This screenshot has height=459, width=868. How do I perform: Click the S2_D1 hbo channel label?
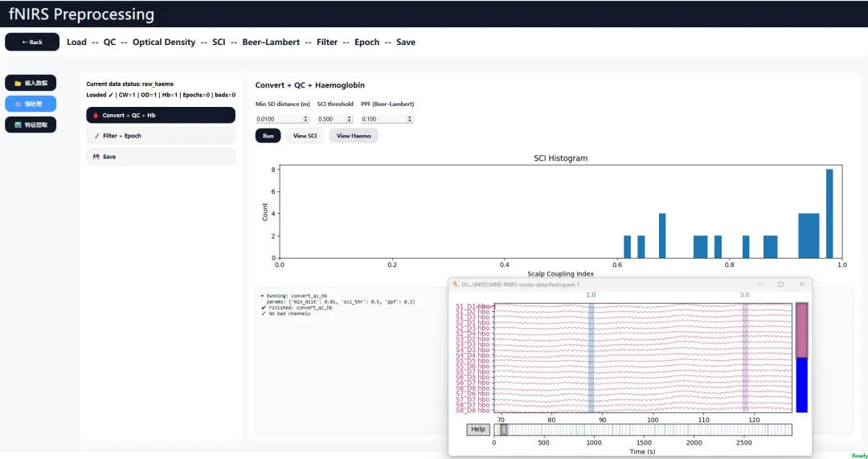pos(473,322)
